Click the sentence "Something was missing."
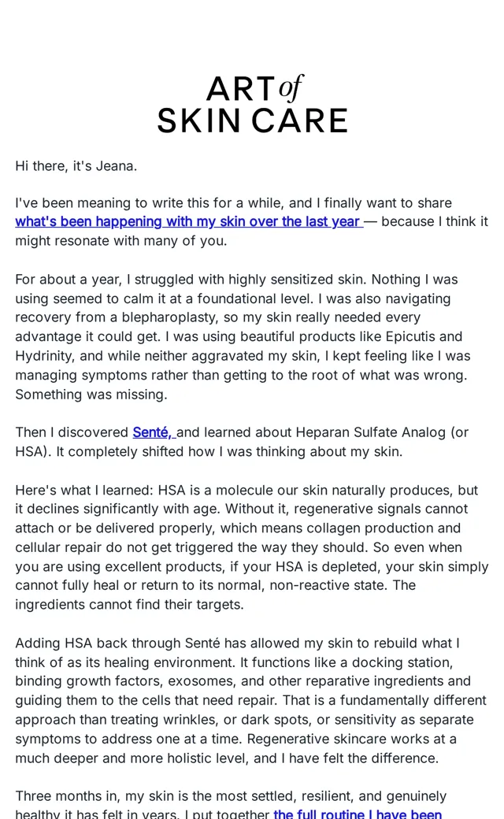 91,395
